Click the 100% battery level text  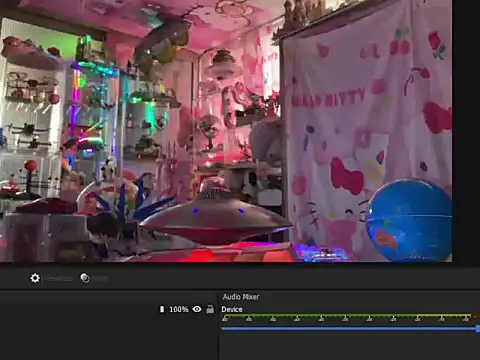[179, 309]
